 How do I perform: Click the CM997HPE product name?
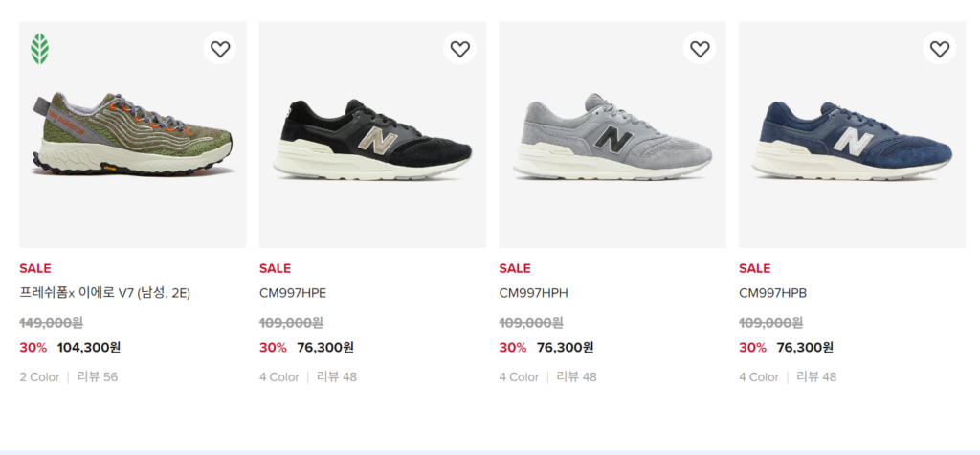tap(294, 293)
